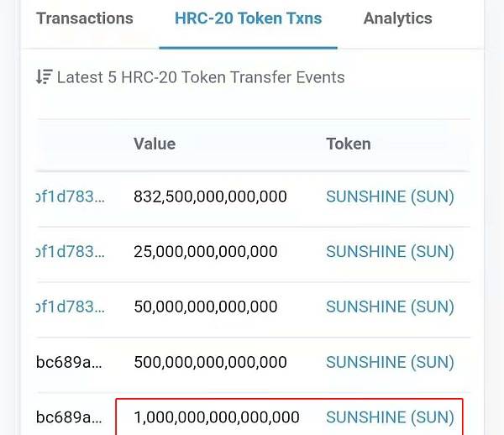Image resolution: width=504 pixels, height=435 pixels.
Task: Click the Value column header
Action: (x=155, y=144)
